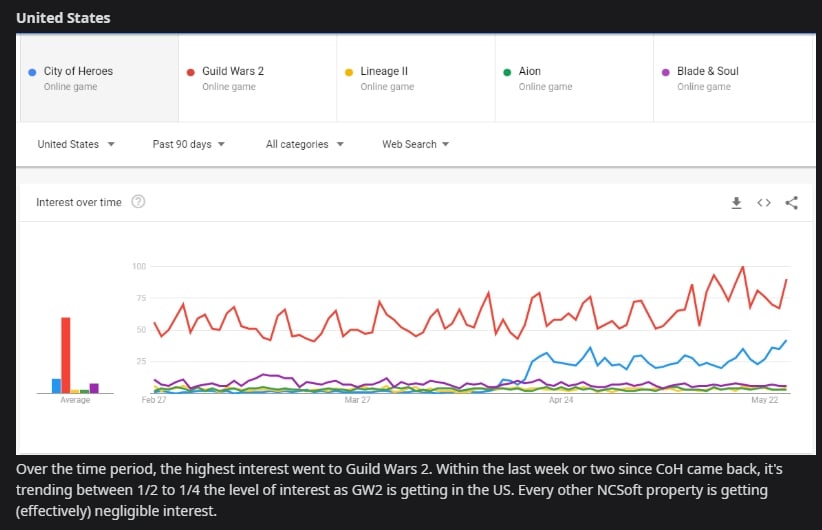Click the Feb 27 axis label

(154, 400)
